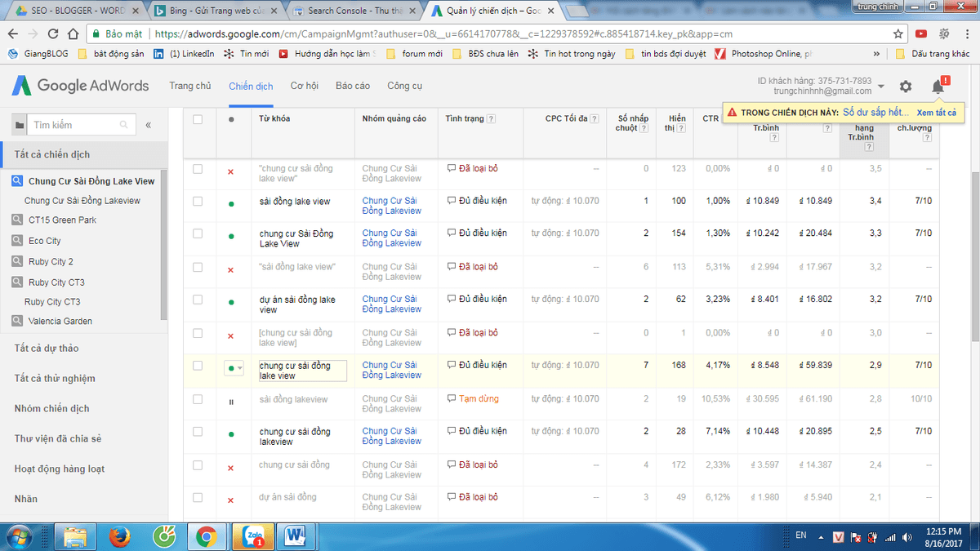
Task: Click the campaign list scrollbar in the sidebar
Action: 163,245
